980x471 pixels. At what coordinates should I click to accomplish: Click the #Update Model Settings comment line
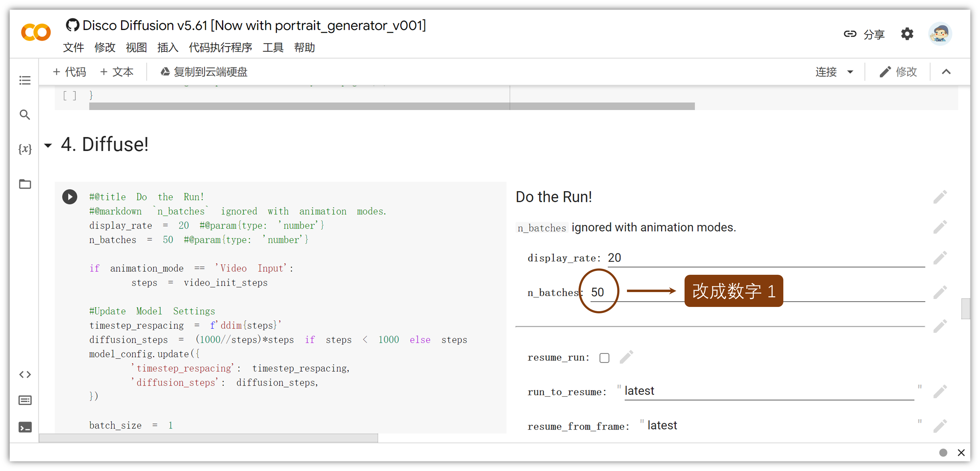tap(152, 311)
